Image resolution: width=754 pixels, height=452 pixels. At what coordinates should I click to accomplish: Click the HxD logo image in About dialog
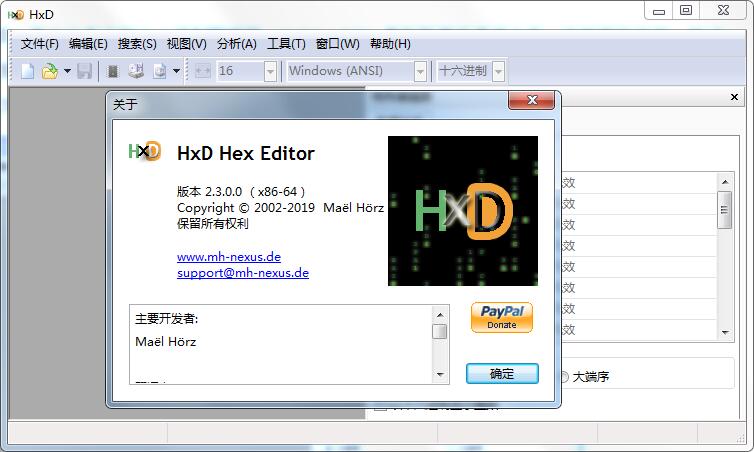point(463,211)
